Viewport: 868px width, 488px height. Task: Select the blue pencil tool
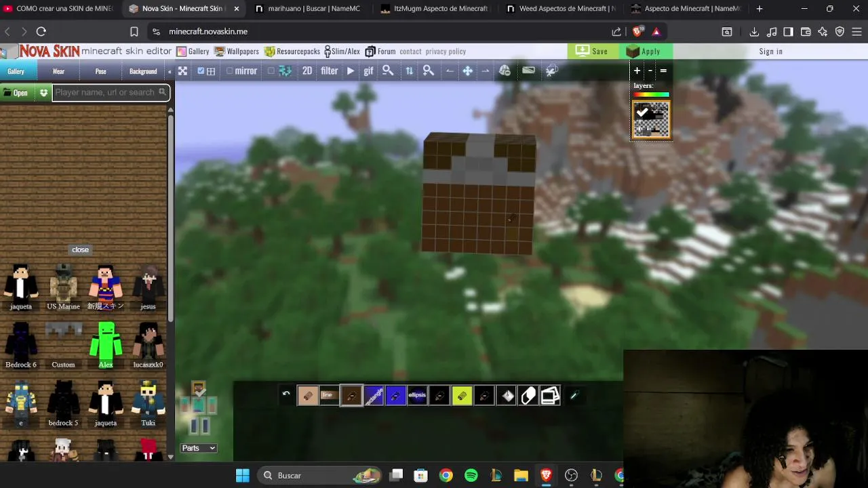coord(395,396)
